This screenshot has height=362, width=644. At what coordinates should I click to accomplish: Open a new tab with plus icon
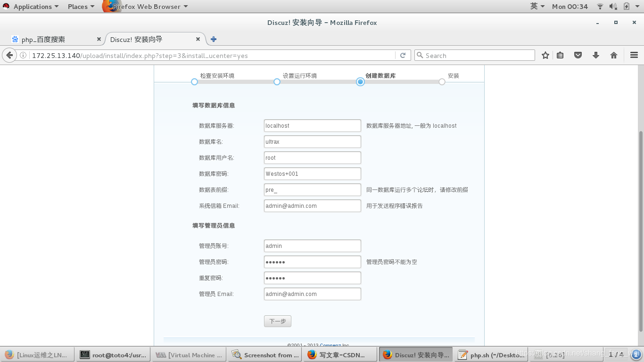pos(214,39)
